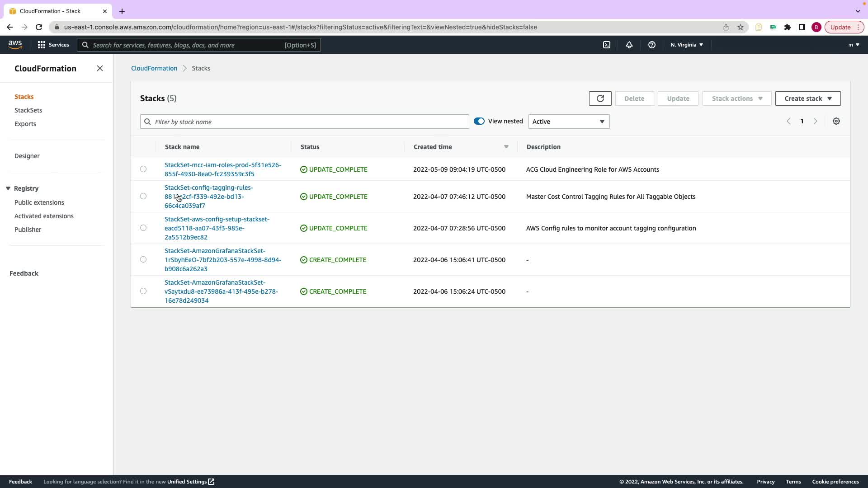Click the help question mark icon
The width and height of the screenshot is (868, 488).
[x=651, y=45]
